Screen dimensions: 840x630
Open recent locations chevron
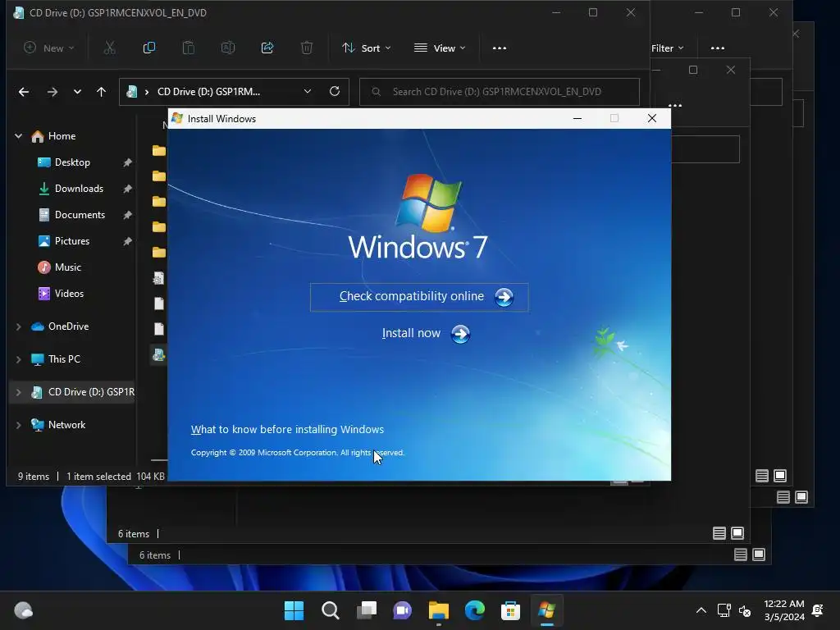tap(77, 92)
